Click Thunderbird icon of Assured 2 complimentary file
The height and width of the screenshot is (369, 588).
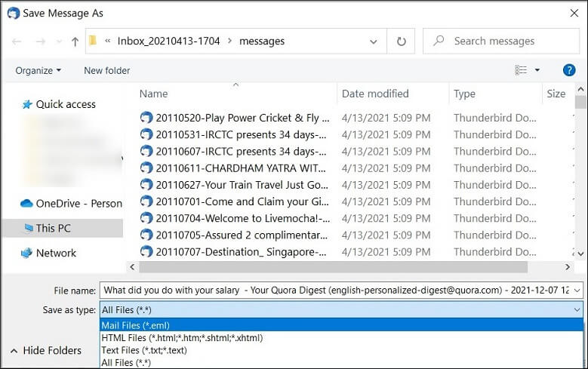point(146,235)
